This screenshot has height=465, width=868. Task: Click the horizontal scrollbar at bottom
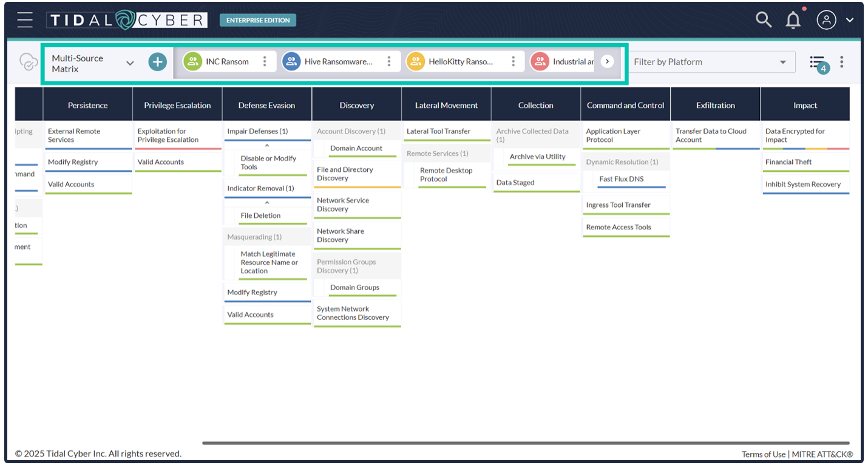click(525, 443)
